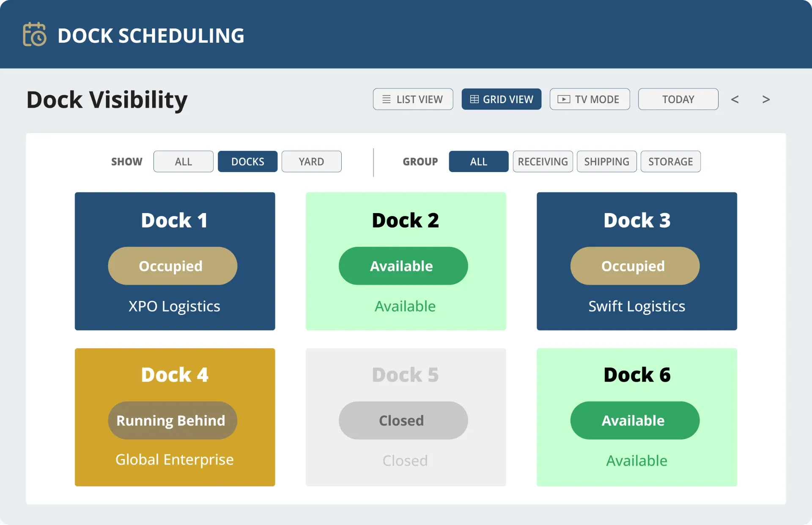Jump to Today

[x=678, y=99]
